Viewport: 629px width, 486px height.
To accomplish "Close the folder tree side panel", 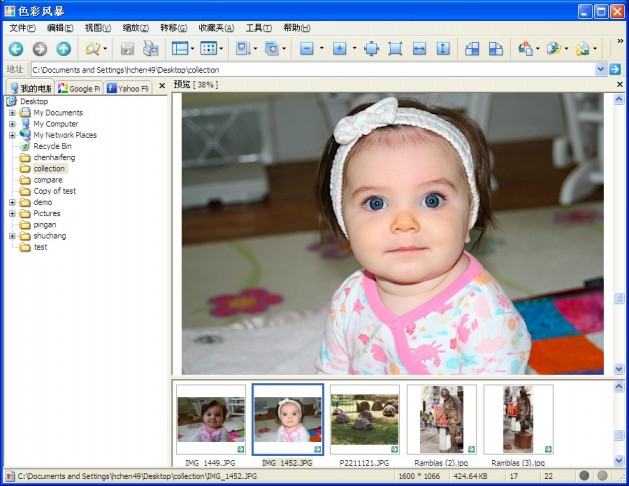I will tap(162, 87).
